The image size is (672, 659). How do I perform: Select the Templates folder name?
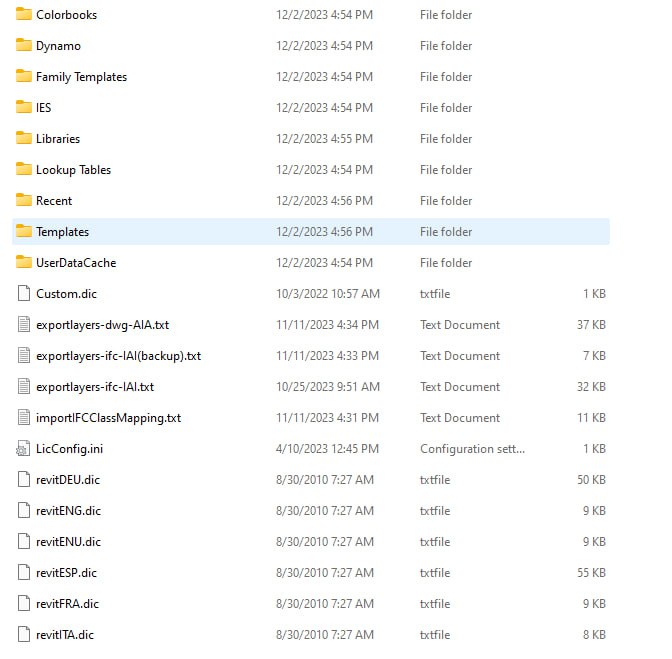click(63, 232)
